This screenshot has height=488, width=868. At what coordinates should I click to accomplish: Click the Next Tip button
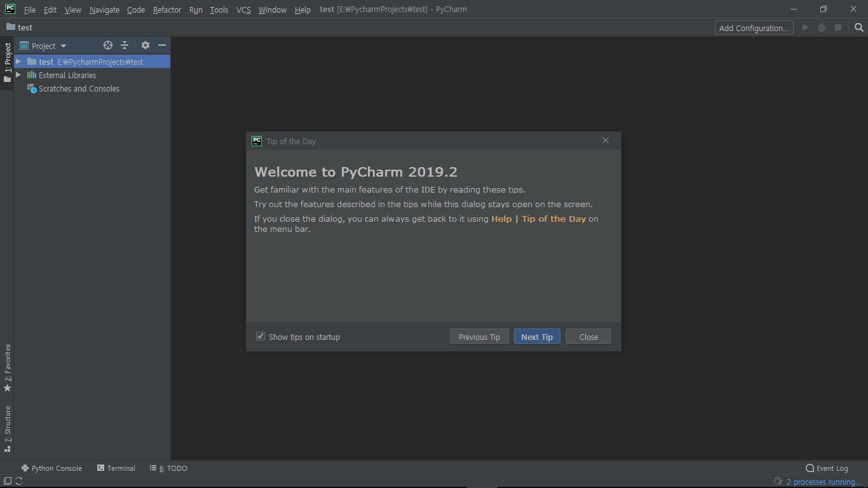point(536,336)
